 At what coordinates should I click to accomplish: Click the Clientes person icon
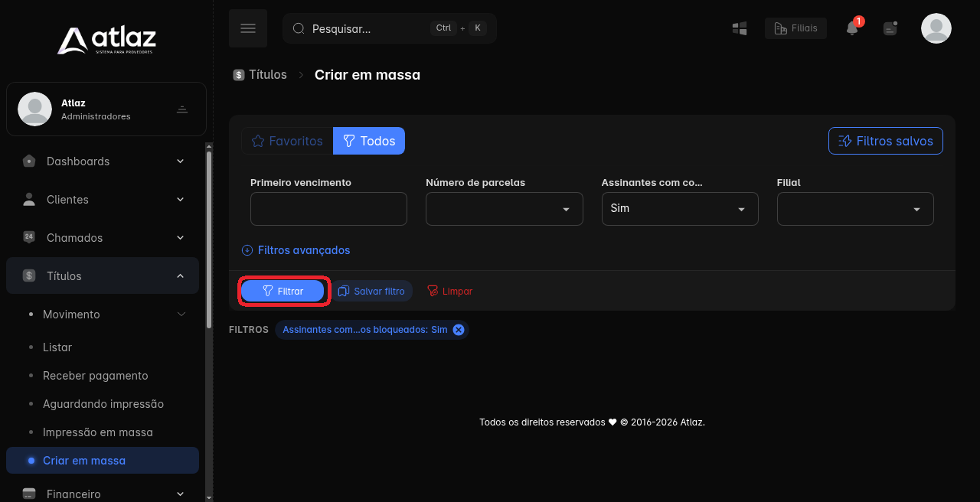pos(29,200)
